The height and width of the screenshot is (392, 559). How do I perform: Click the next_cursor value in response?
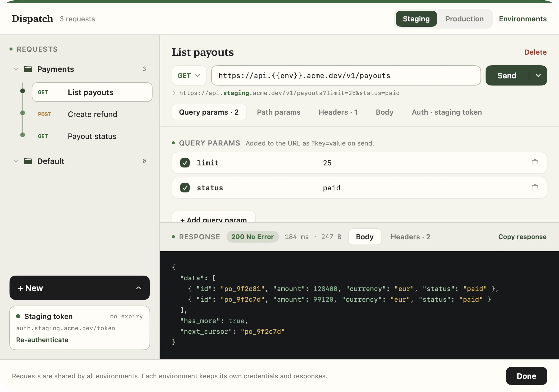(263, 331)
